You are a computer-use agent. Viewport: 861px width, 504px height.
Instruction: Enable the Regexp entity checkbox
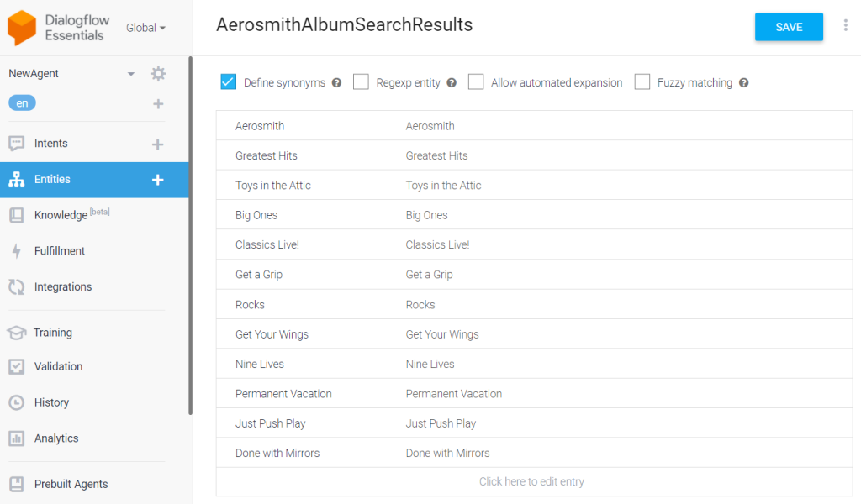point(361,81)
